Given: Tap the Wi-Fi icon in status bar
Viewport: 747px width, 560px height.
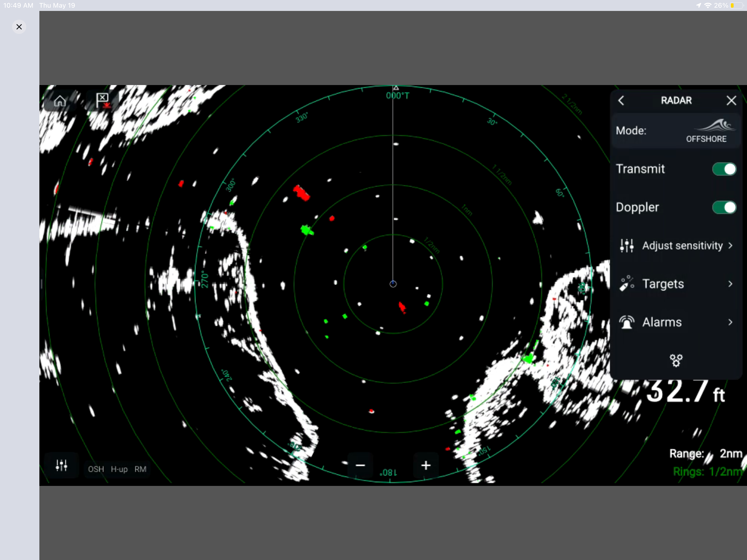Looking at the screenshot, I should tap(708, 5).
